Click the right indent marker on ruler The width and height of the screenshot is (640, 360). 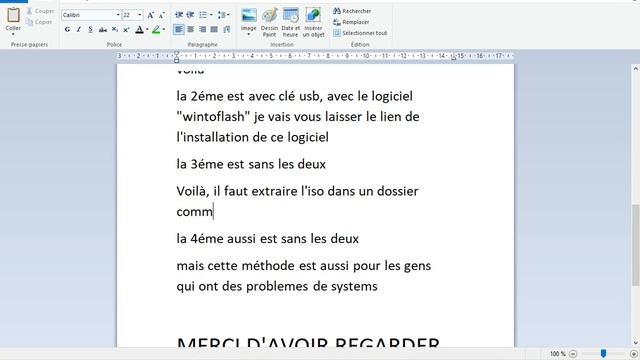pos(453,58)
